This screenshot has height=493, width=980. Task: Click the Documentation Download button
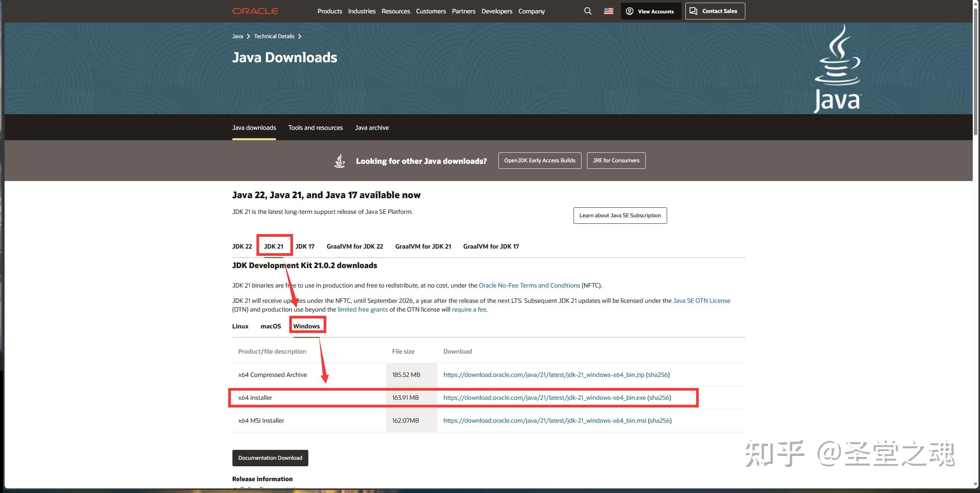(270, 458)
